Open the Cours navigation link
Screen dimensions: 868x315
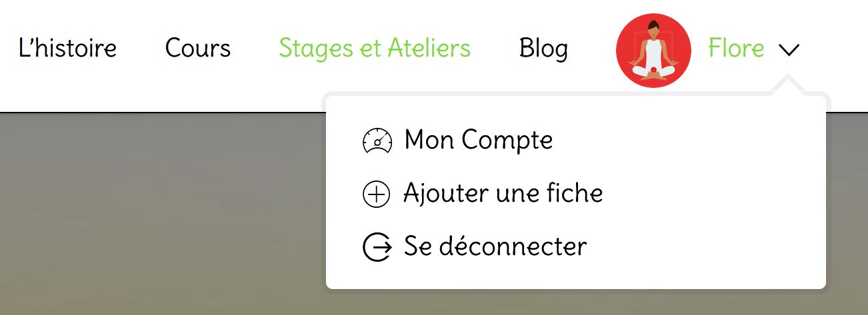[198, 49]
